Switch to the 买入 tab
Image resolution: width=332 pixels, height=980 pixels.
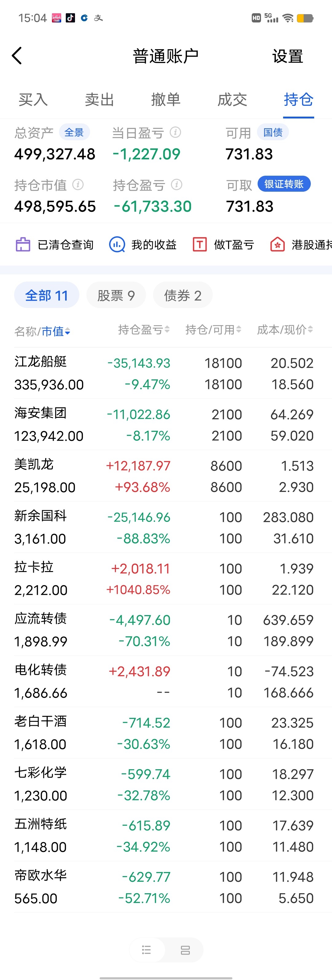pos(33,100)
